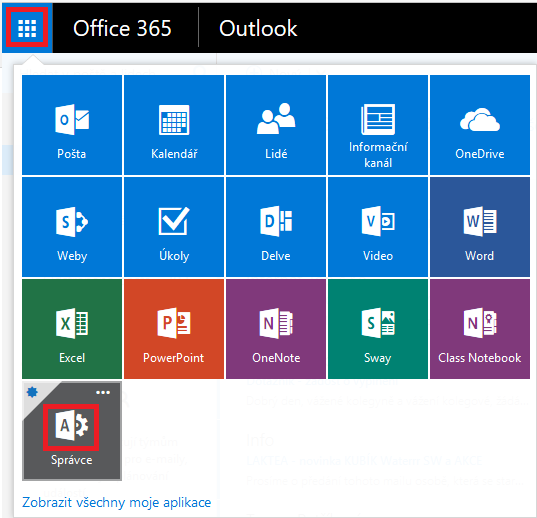The width and height of the screenshot is (537, 518).
Task: Launch the Excel tile
Action: pos(72,329)
